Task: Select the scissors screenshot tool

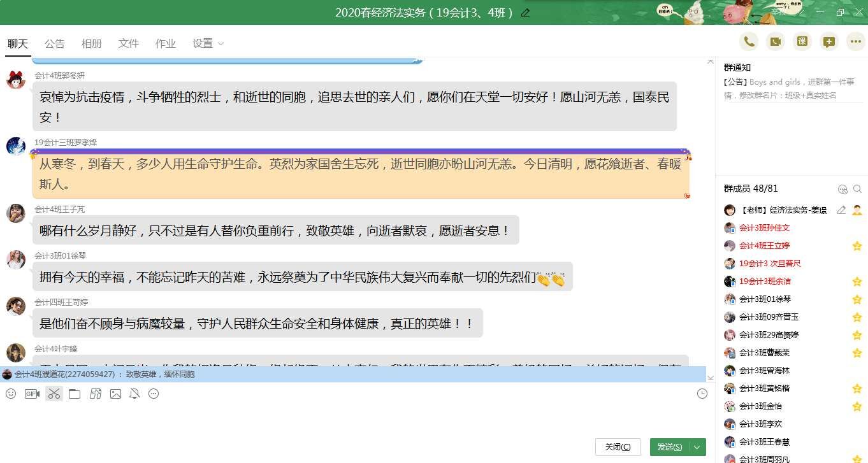Action: (54, 394)
